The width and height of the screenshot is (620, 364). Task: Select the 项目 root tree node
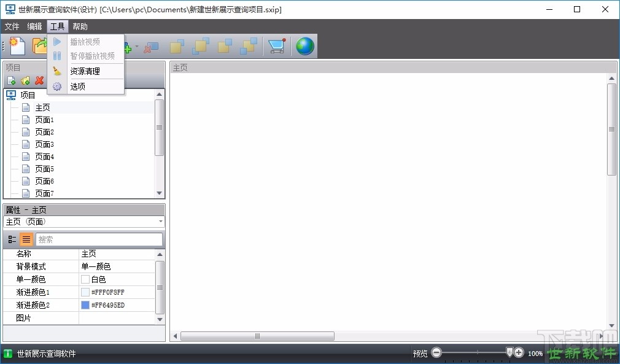[27, 95]
